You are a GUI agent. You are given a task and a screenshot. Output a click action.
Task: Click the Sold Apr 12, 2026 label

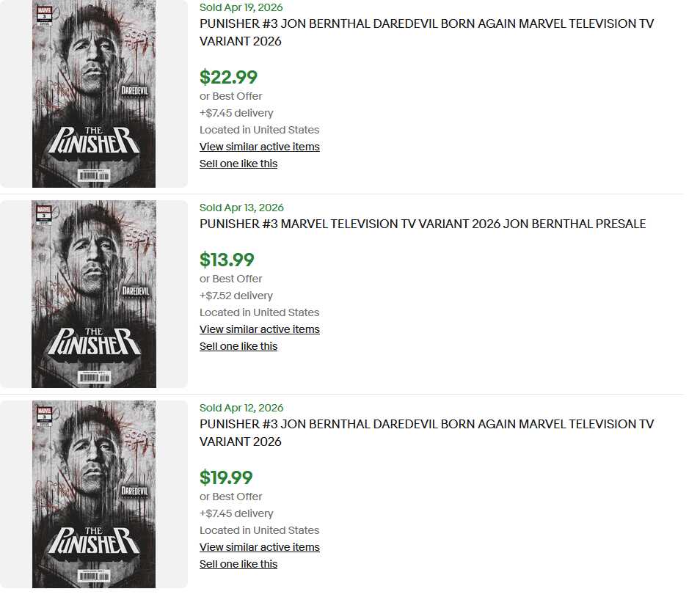click(241, 408)
